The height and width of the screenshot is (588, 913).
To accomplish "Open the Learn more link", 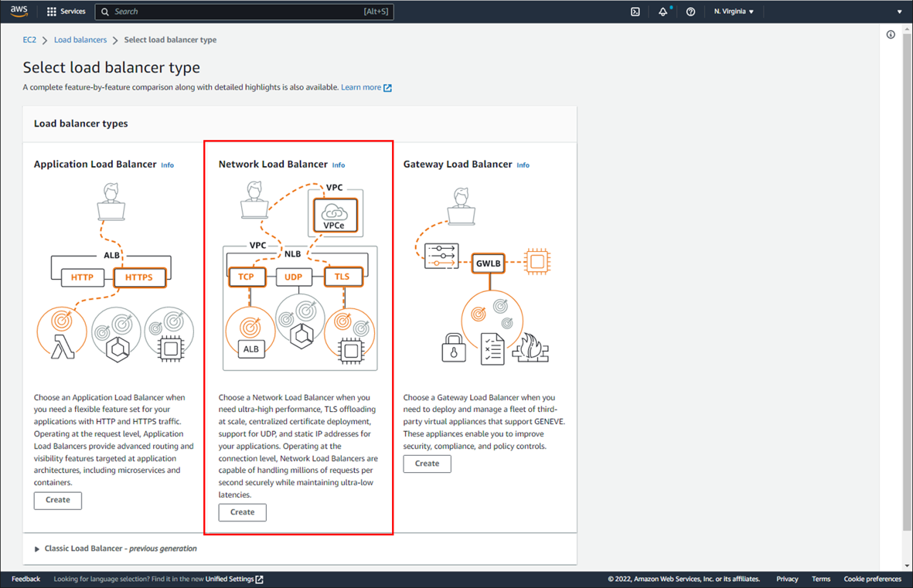I will (x=360, y=87).
